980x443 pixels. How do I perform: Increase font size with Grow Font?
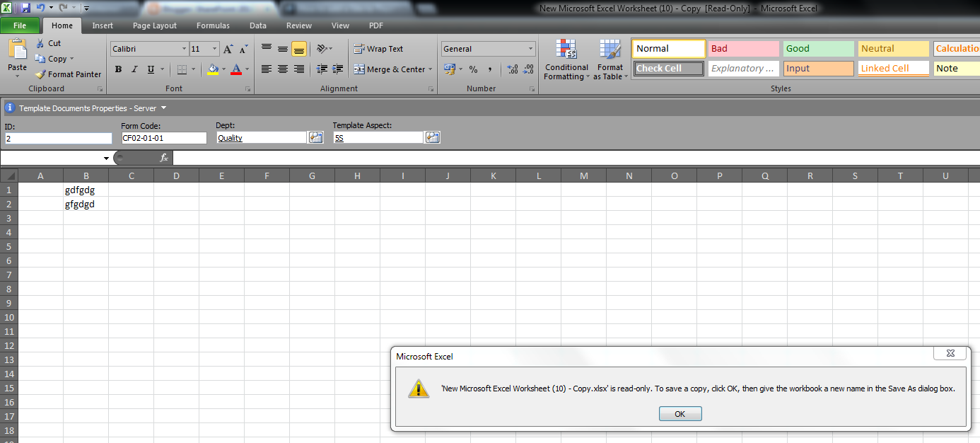tap(228, 49)
